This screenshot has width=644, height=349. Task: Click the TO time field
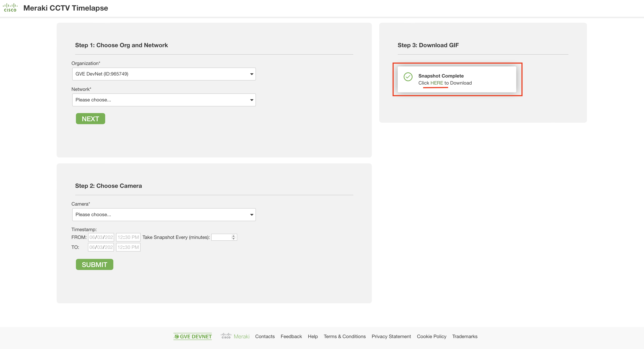point(128,247)
